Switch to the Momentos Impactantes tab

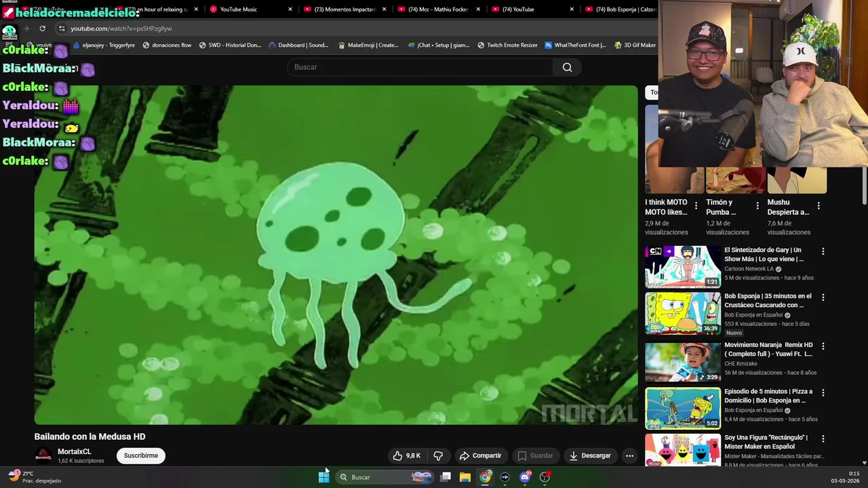tap(344, 9)
